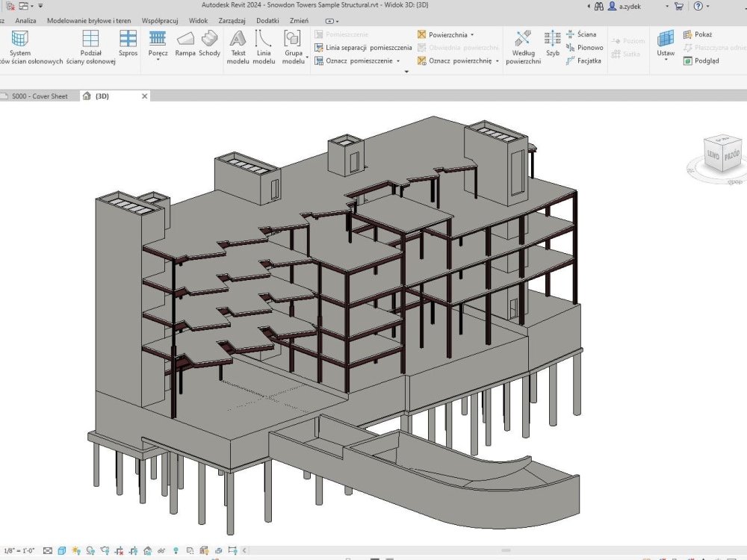Image resolution: width=747 pixels, height=560 pixels.
Task: Open Quick Access Toolbar customize arrow
Action: point(40,6)
